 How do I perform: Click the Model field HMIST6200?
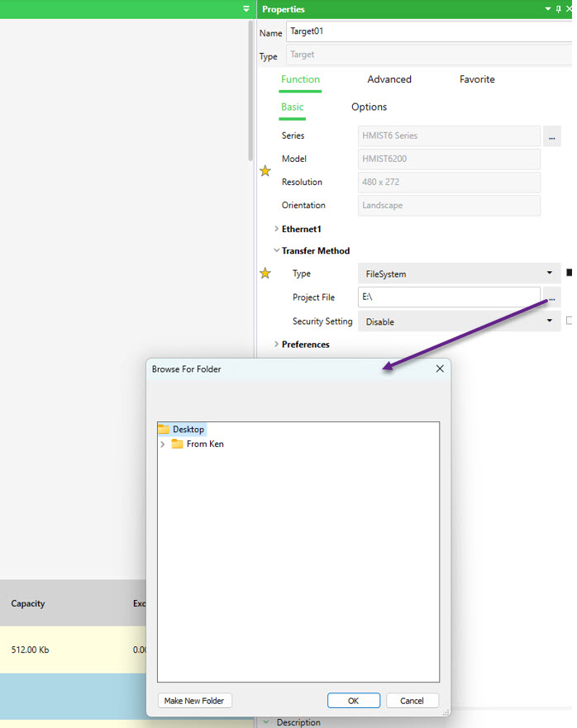click(449, 159)
